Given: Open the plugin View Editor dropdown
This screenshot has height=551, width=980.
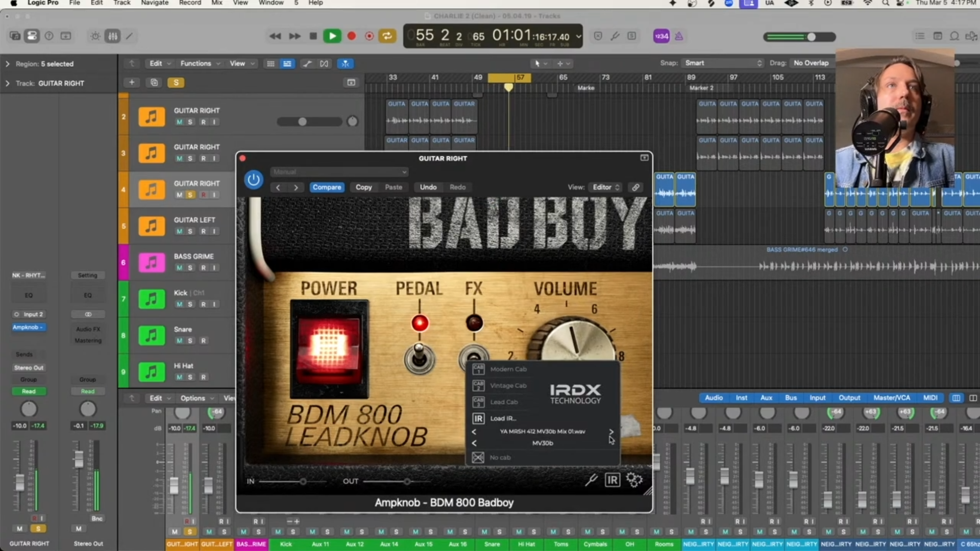Looking at the screenshot, I should pyautogui.click(x=606, y=187).
